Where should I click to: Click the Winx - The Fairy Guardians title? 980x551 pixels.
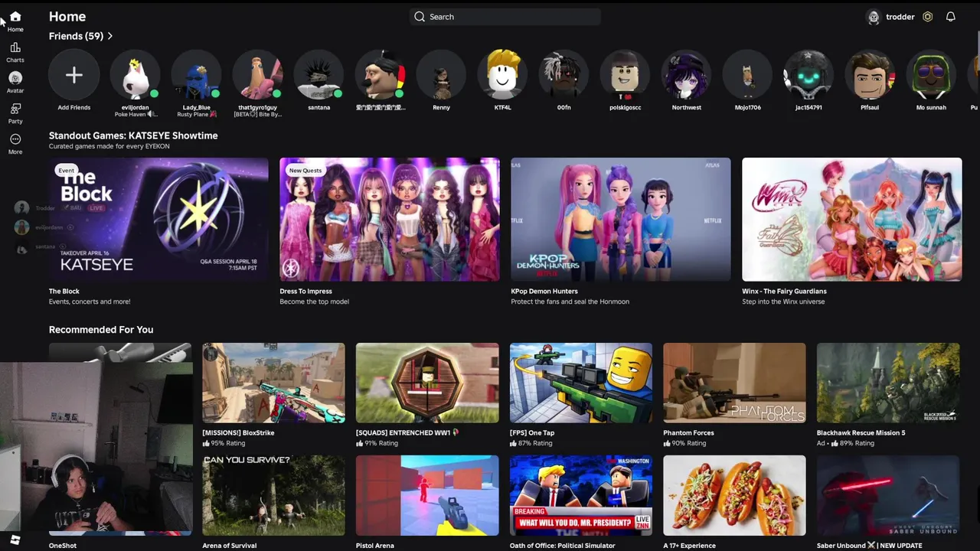pyautogui.click(x=784, y=291)
